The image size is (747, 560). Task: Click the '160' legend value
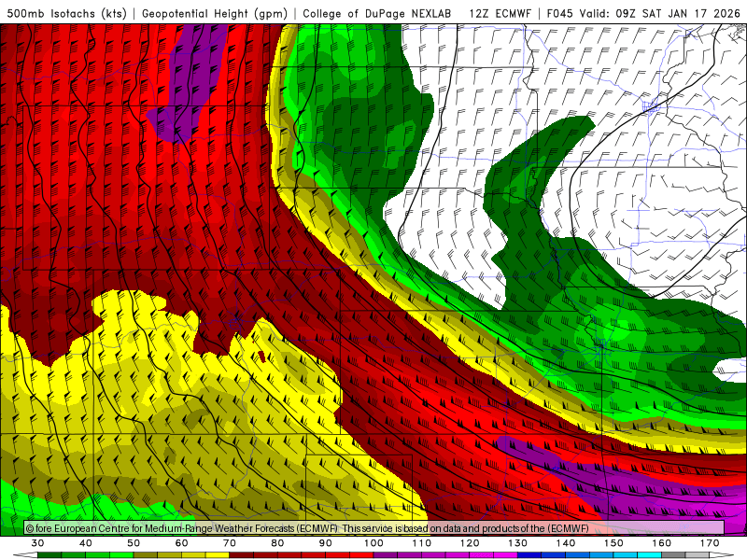point(662,543)
